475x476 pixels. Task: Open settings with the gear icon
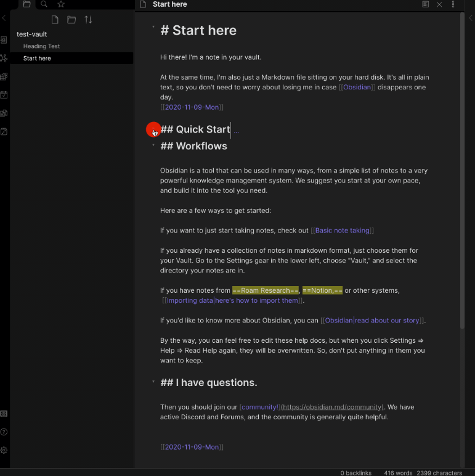(x=4, y=450)
